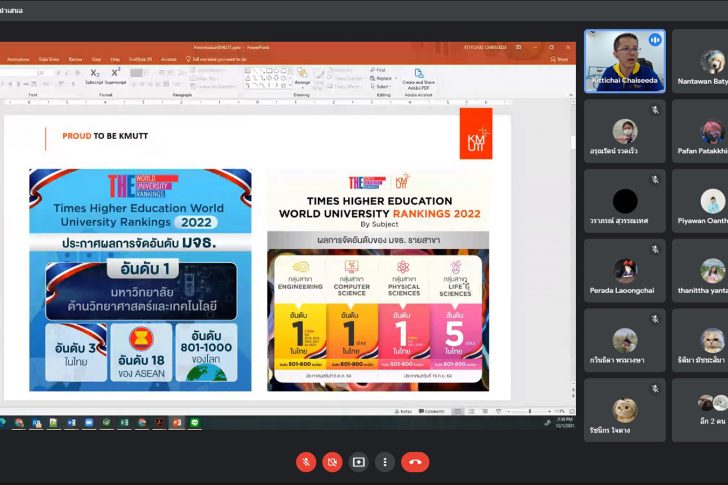
Task: Open the Slide Show ribbon tab
Action: click(x=48, y=59)
